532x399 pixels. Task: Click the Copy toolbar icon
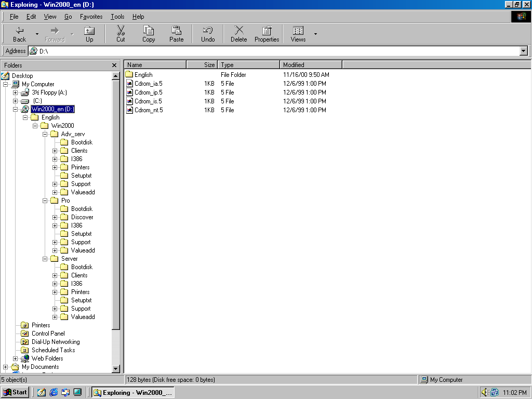(148, 30)
